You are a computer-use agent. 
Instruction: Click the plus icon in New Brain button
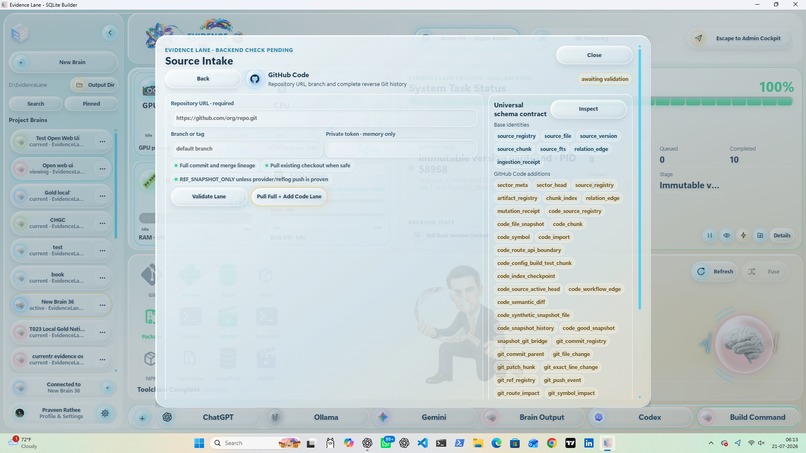21,62
